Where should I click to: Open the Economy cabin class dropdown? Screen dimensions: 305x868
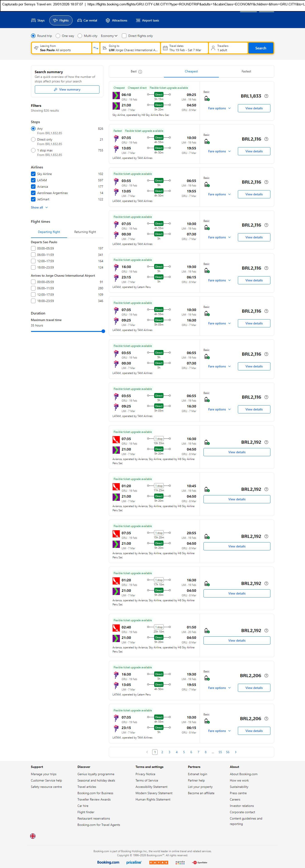point(109,36)
